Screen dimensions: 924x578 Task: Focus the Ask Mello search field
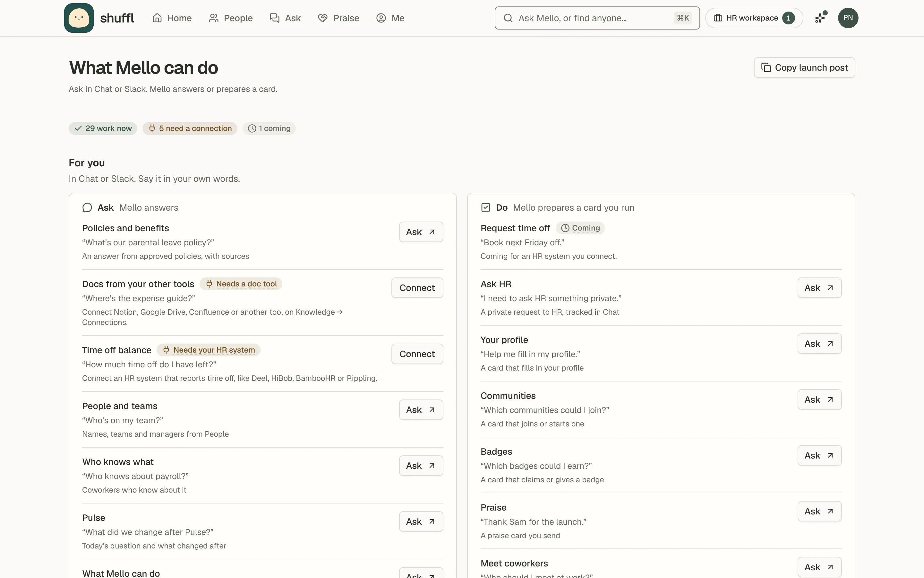point(597,18)
